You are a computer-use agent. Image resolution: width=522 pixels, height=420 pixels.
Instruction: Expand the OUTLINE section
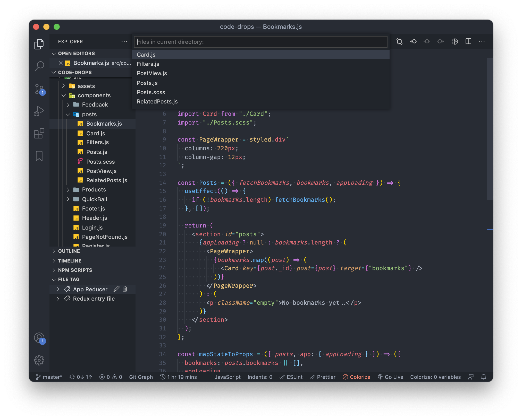point(69,251)
